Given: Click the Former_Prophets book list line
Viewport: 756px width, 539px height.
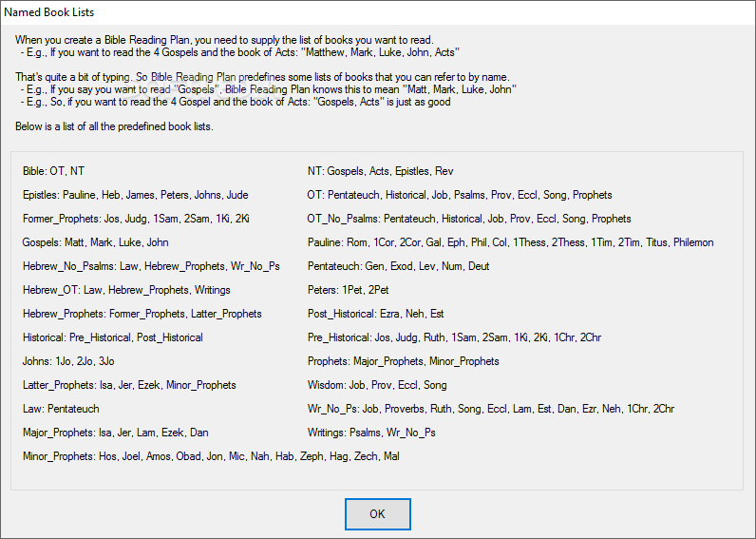Looking at the screenshot, I should [136, 219].
